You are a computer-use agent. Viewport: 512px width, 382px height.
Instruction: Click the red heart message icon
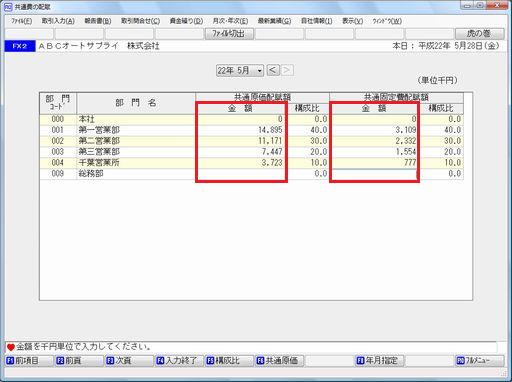11,347
